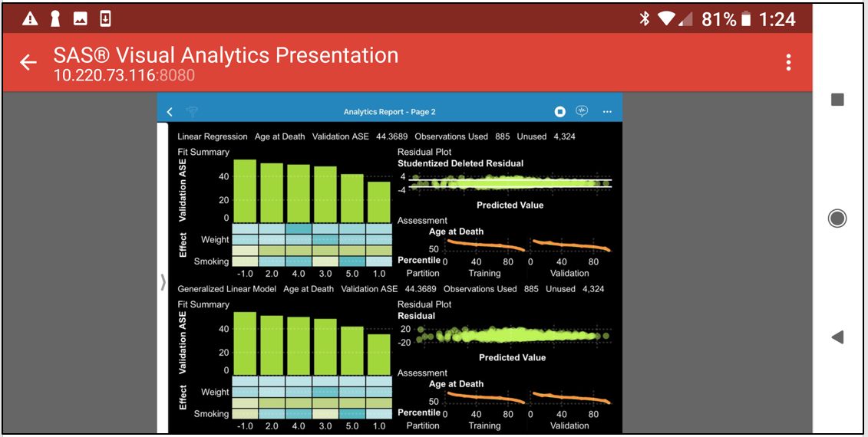
Task: Click Linear Regression Smoking cell under 5.0
Action: 352,261
